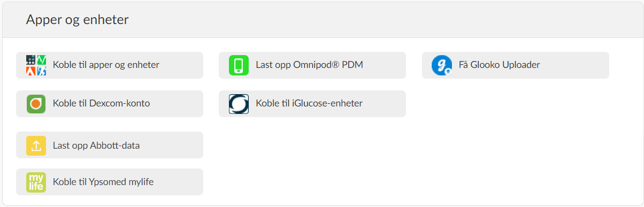Open 'Koble til Ypsomed mylife'
644x207 pixels.
(x=110, y=182)
